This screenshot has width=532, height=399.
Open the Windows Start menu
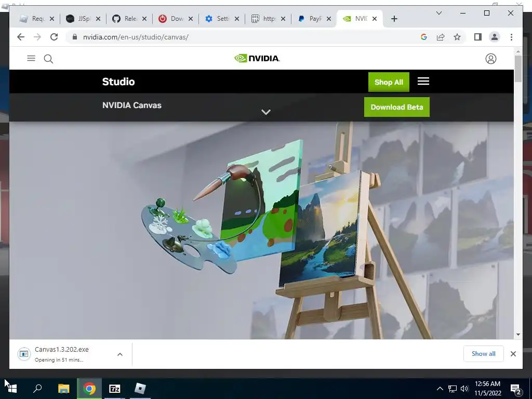click(x=12, y=389)
